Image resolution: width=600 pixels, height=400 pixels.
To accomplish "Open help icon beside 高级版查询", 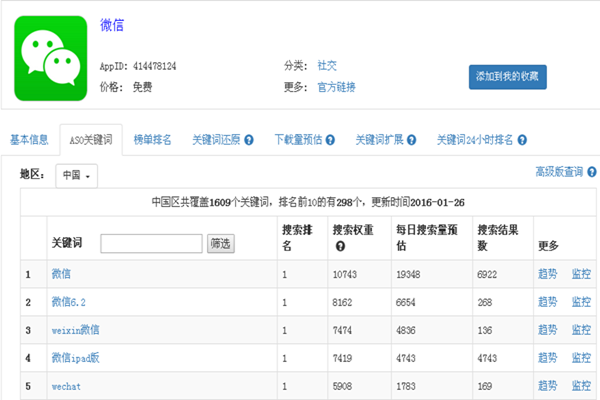I will (592, 172).
